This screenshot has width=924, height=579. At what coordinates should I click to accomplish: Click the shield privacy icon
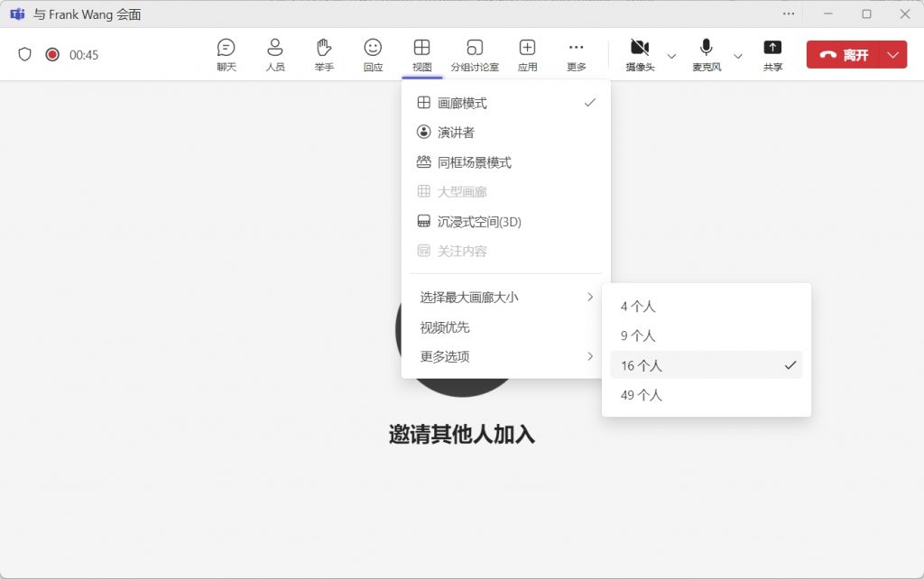click(24, 55)
